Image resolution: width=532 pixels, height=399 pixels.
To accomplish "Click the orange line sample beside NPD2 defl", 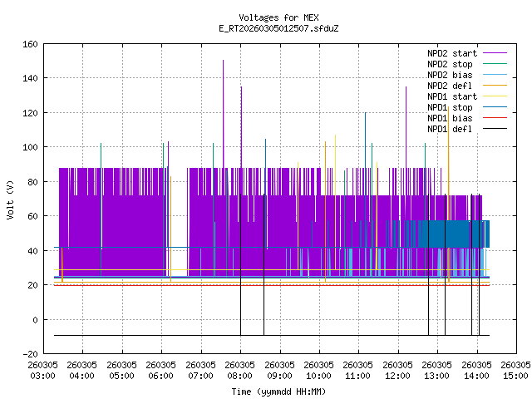I will tap(495, 86).
